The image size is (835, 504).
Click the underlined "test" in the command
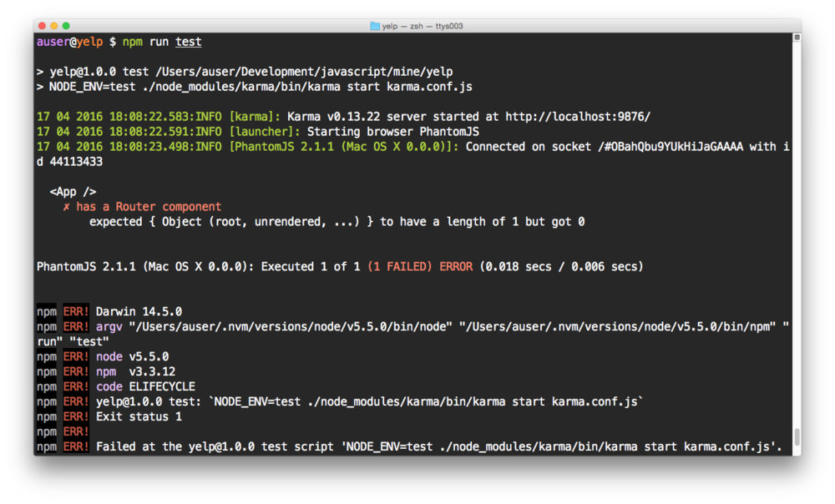(x=188, y=42)
